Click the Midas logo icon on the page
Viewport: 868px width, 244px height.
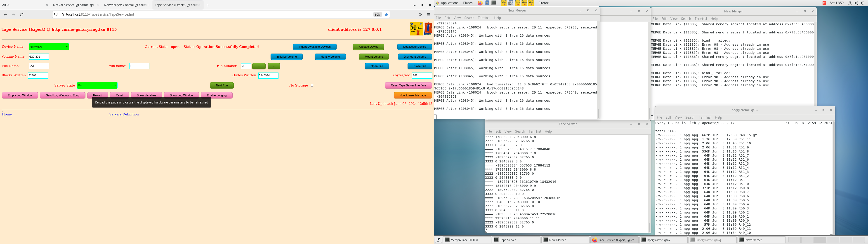pos(416,29)
